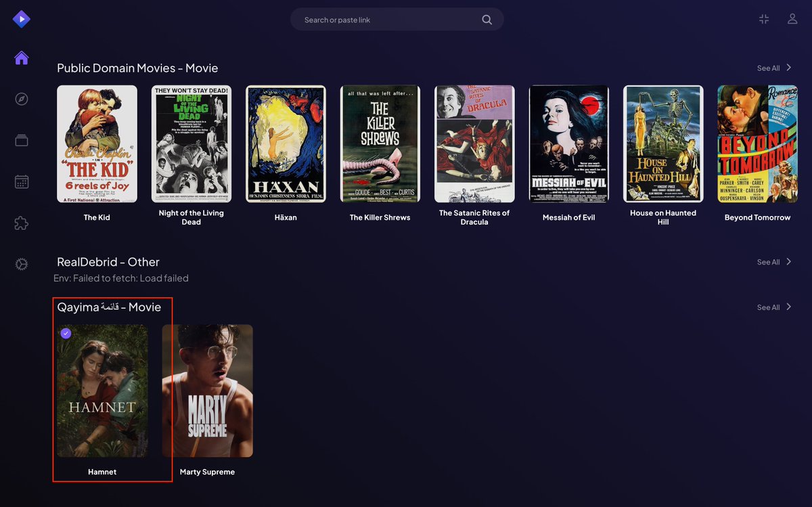Open the Messiah of Evil poster

[x=569, y=144]
